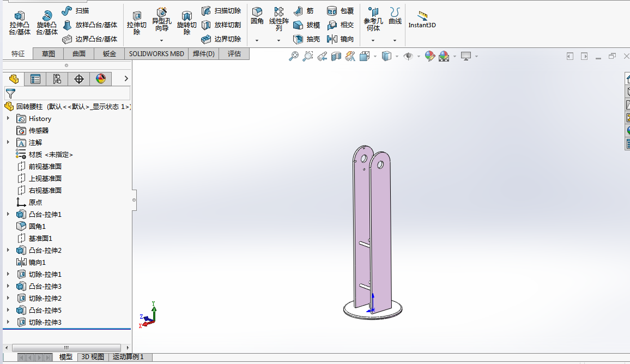This screenshot has width=630, height=364.
Task: Toggle Instant3D mode
Action: point(422,19)
